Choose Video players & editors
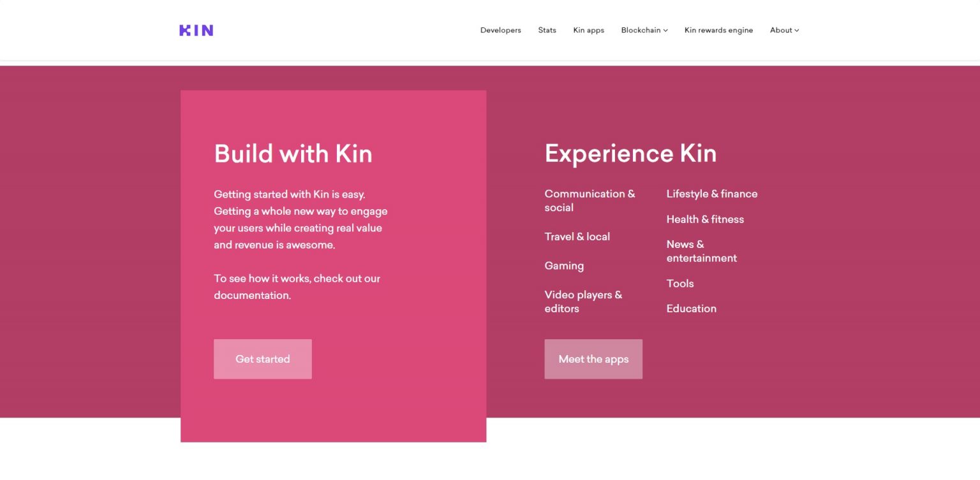The height and width of the screenshot is (480, 980). point(583,302)
